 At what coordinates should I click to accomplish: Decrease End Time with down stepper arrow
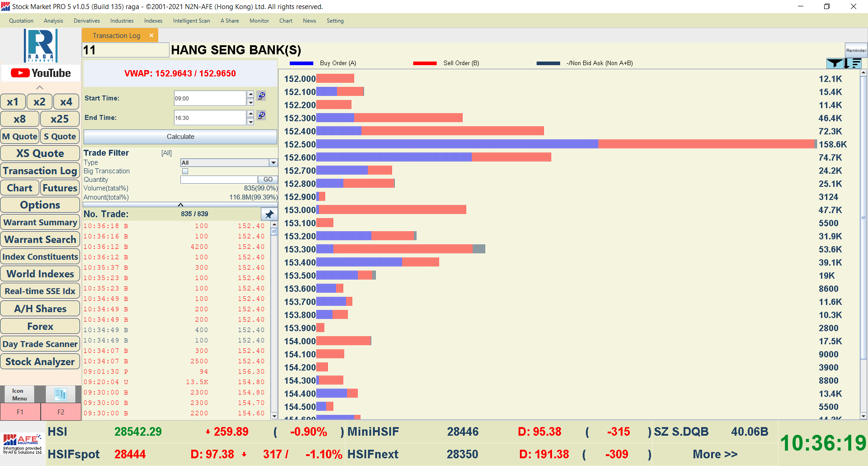pos(250,122)
